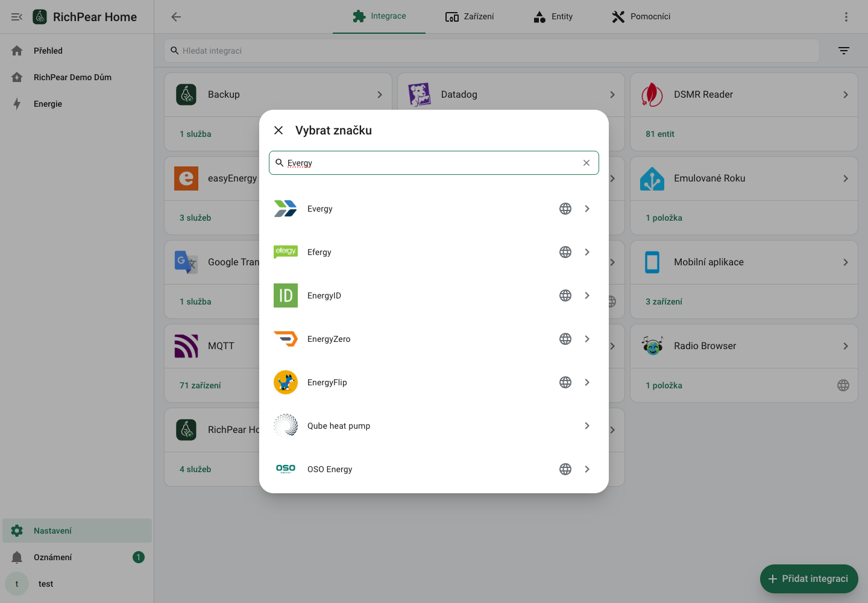Switch to the Pomocníci tab
868x603 pixels.
(641, 16)
